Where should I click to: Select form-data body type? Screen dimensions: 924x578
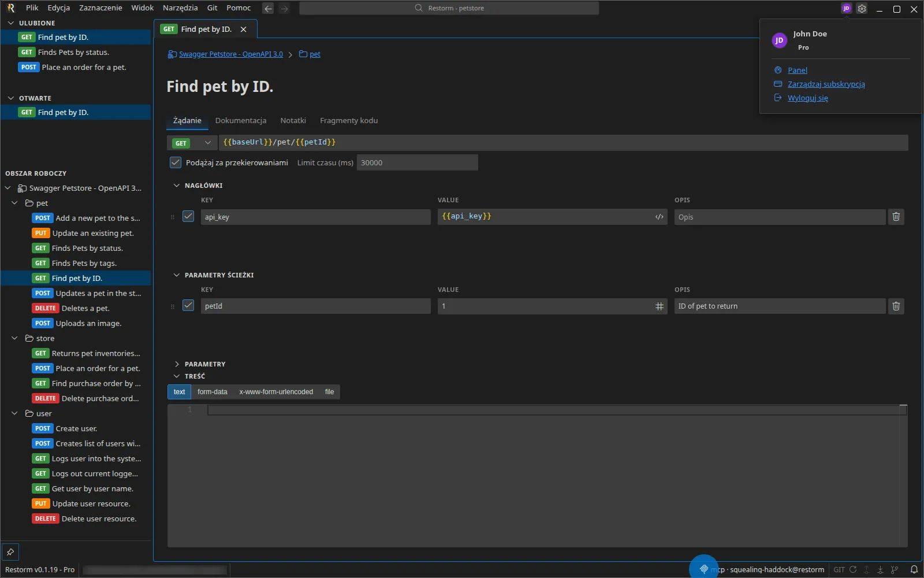coord(213,392)
